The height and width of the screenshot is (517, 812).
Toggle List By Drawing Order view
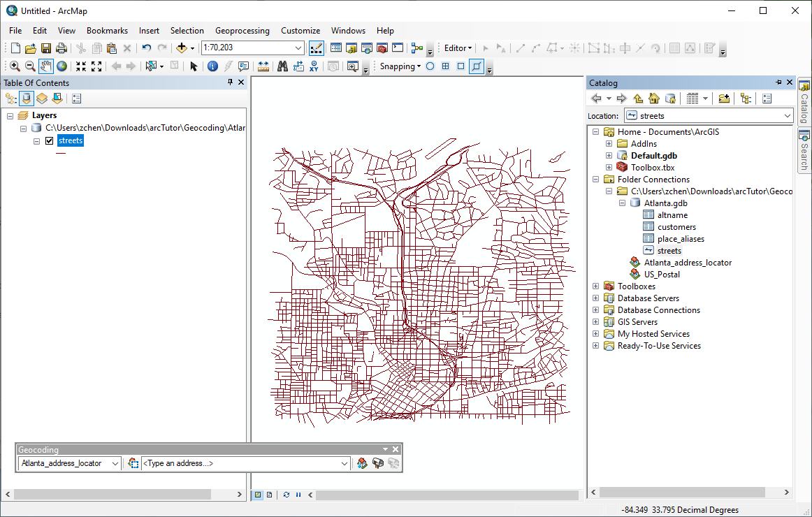11,99
